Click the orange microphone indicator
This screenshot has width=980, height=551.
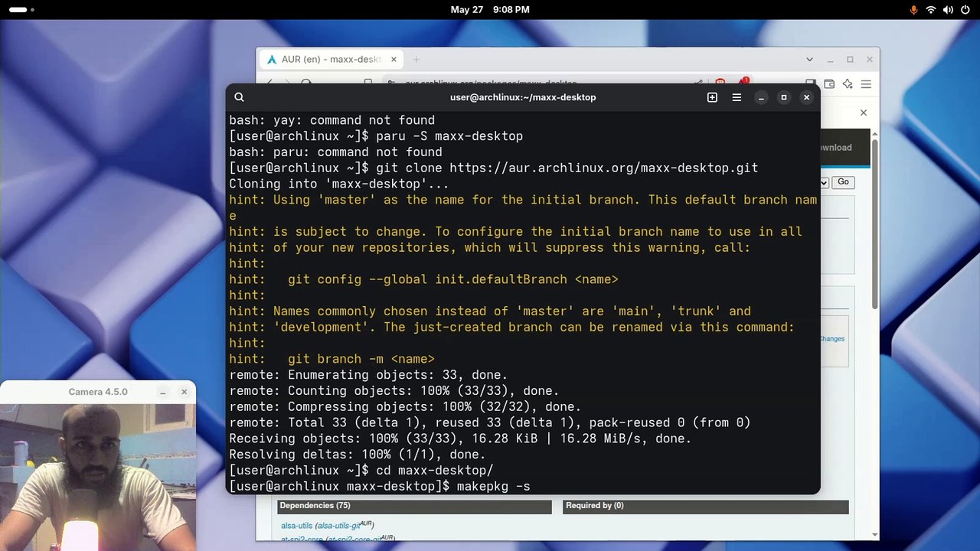point(913,10)
